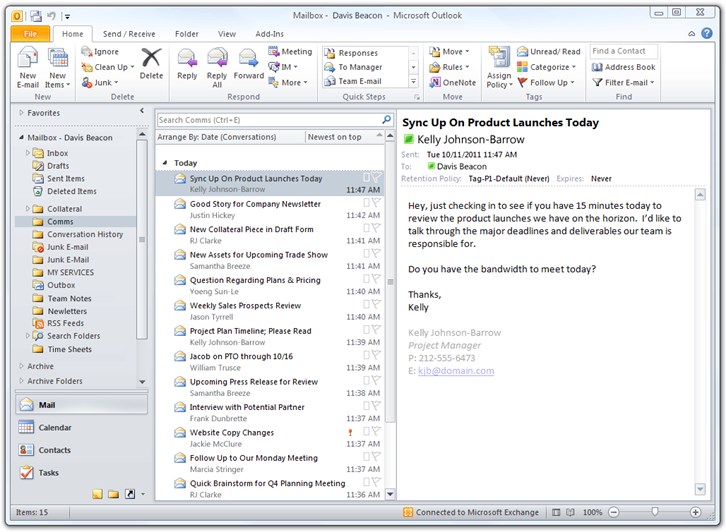The height and width of the screenshot is (532, 726).
Task: Switch to the Add-Ins tab
Action: point(269,34)
